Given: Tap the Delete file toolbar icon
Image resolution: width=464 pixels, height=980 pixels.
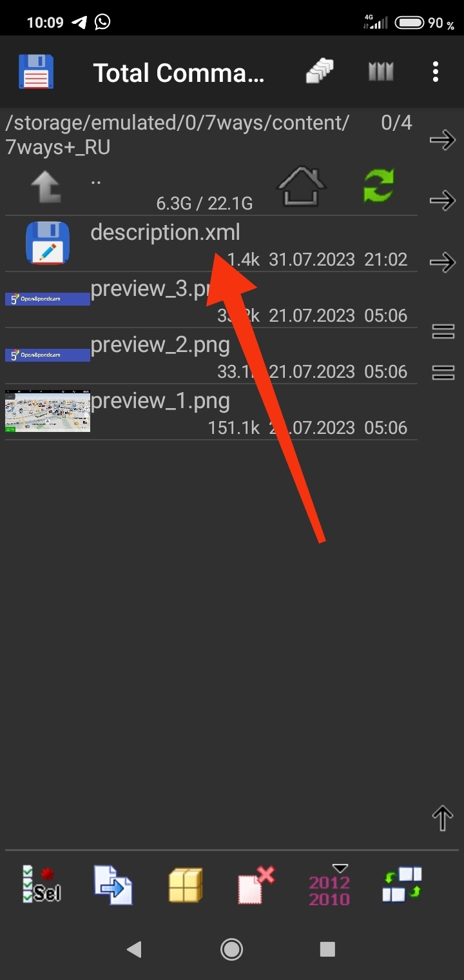Looking at the screenshot, I should (x=256, y=885).
